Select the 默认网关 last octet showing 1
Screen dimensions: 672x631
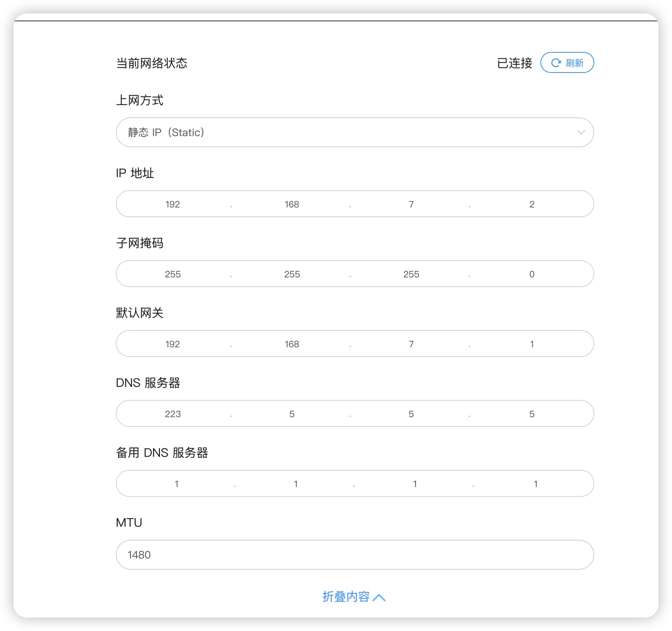pyautogui.click(x=532, y=344)
